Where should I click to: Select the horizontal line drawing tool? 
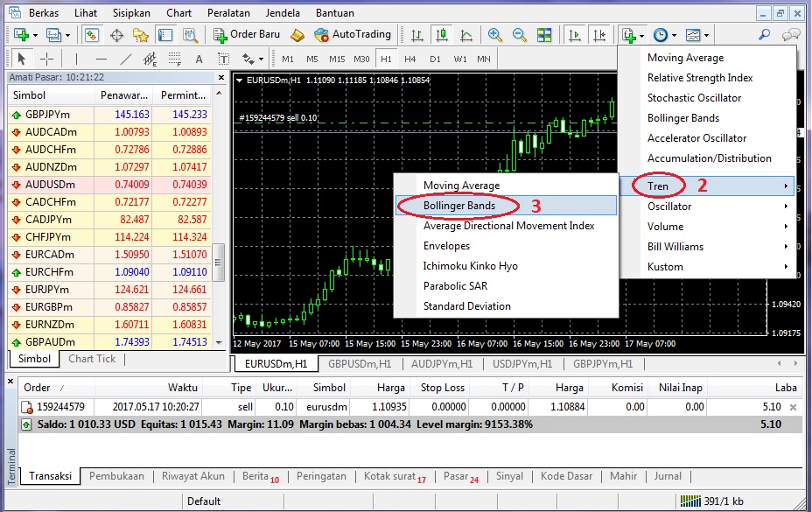coord(101,60)
